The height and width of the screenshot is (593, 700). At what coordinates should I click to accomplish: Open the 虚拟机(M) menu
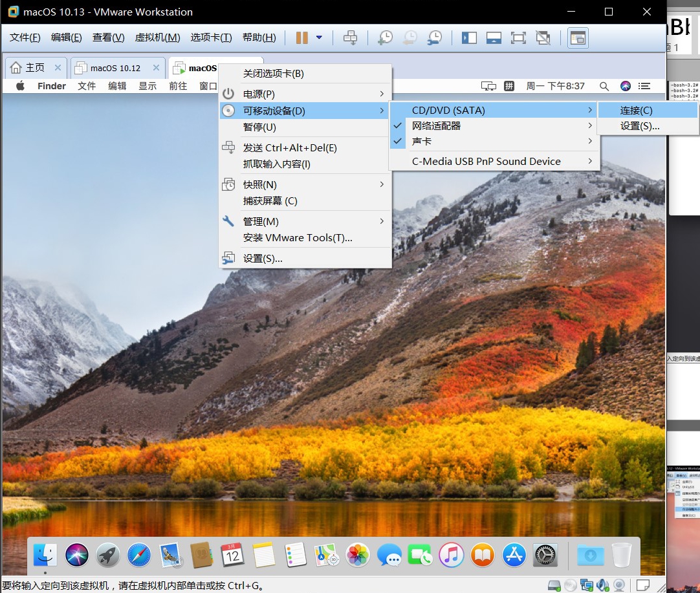tap(158, 38)
